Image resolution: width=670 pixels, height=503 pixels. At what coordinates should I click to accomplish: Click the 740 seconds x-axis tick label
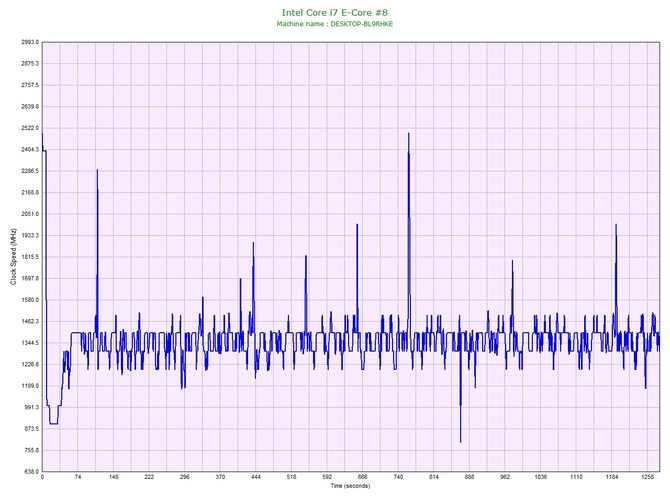point(398,477)
